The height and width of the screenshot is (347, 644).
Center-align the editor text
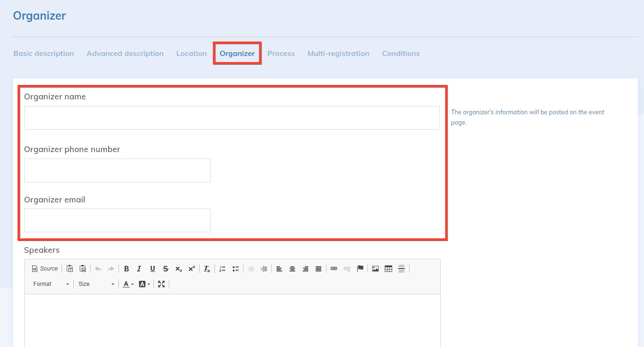[x=292, y=269]
